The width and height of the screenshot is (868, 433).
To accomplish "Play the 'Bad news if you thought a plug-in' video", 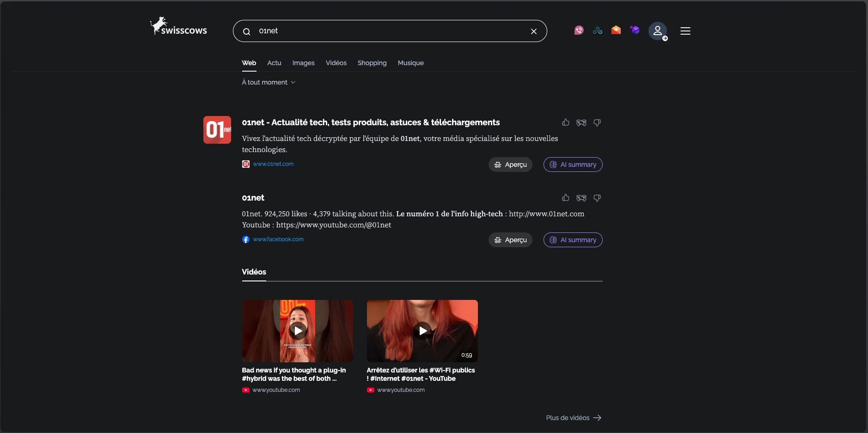I will pyautogui.click(x=298, y=331).
